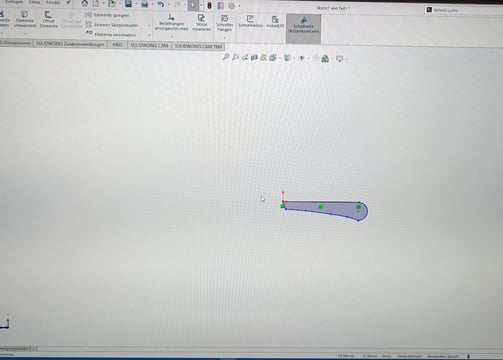
Task: Click green relation marker near the arc end
Action: point(358,207)
